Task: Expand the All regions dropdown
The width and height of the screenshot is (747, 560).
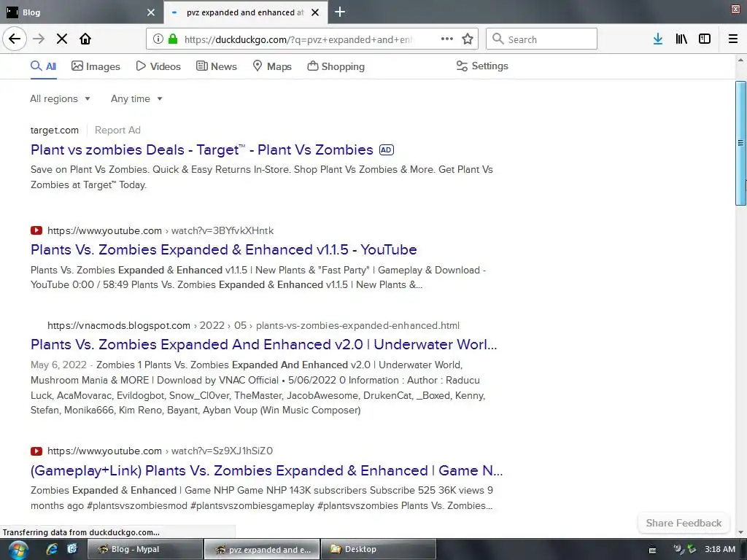Action: (60, 98)
